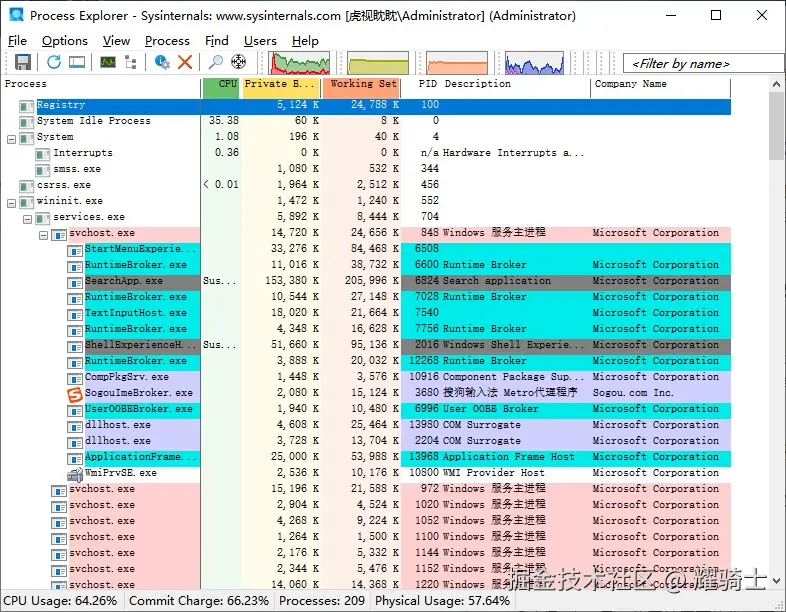
Task: Sort by the CPU column header
Action: click(x=221, y=88)
